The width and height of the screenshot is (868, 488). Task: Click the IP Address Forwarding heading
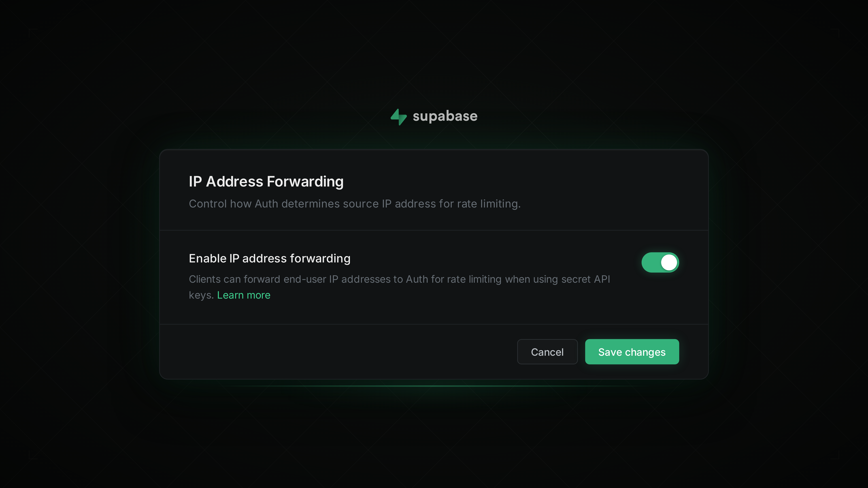click(x=266, y=181)
